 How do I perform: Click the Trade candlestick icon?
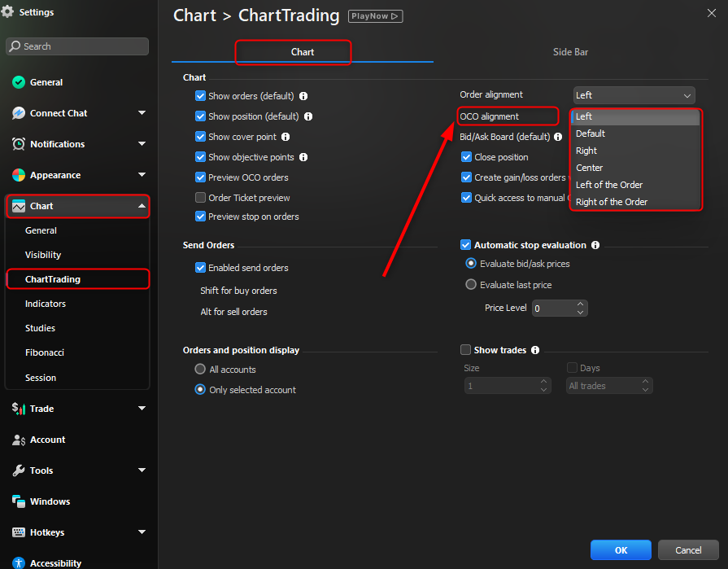19,409
